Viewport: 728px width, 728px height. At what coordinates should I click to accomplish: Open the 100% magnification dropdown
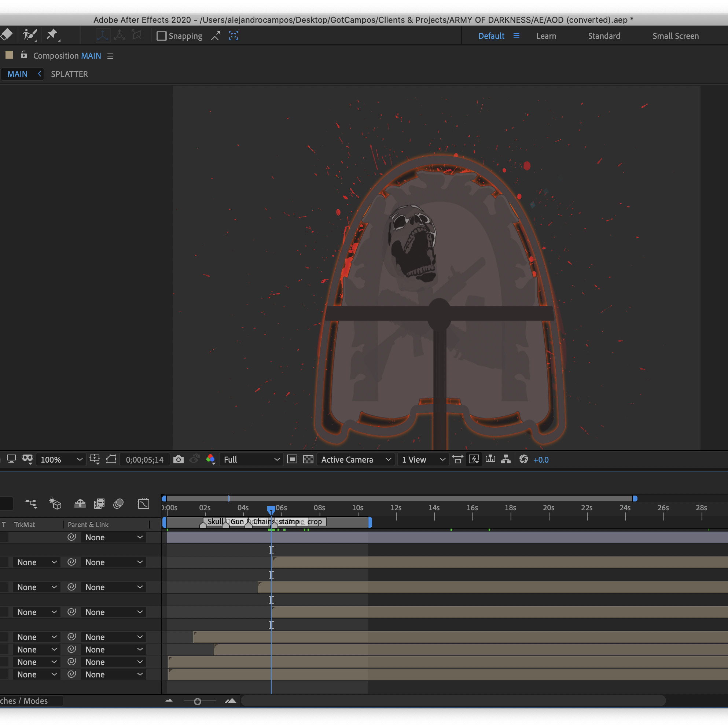click(x=61, y=460)
